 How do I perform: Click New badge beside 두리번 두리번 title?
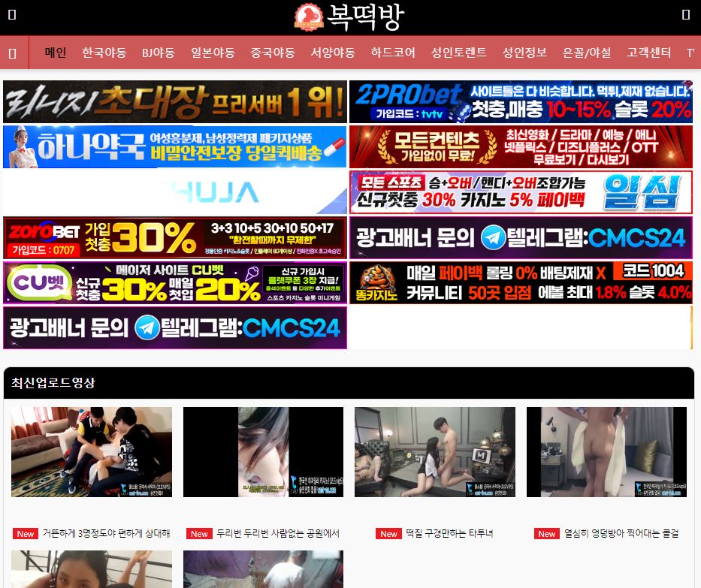pyautogui.click(x=199, y=534)
